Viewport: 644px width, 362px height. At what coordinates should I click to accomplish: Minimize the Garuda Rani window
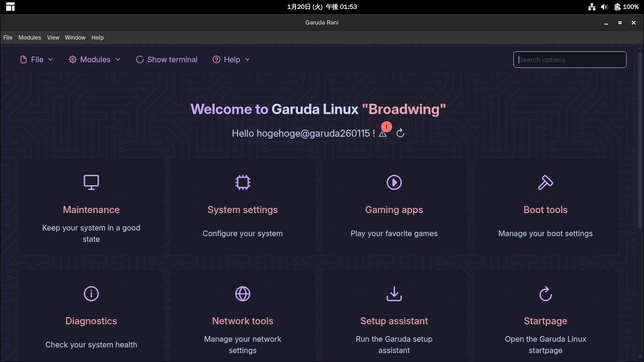point(606,23)
